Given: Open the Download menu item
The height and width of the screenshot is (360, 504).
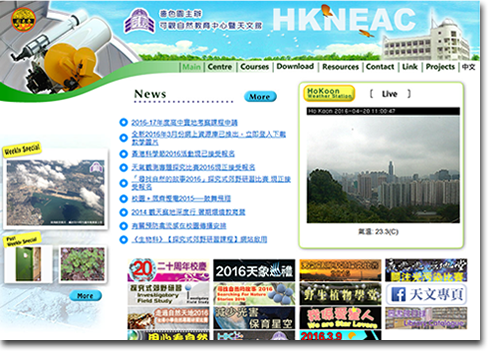Looking at the screenshot, I should click(295, 67).
